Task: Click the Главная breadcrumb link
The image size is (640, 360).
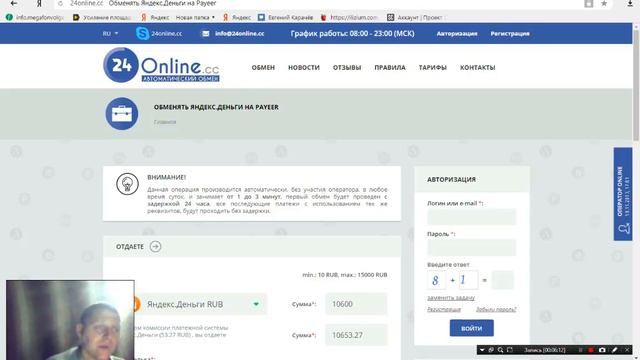Action: [x=165, y=122]
